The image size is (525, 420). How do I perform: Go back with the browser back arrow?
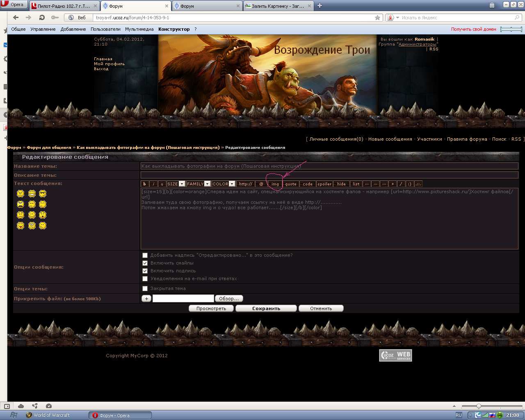[16, 18]
